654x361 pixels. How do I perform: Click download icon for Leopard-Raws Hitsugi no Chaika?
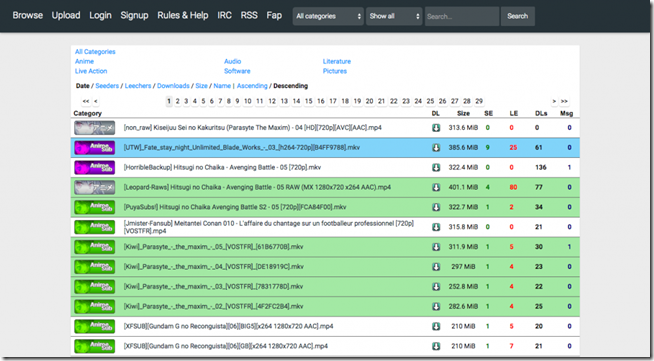pos(436,187)
